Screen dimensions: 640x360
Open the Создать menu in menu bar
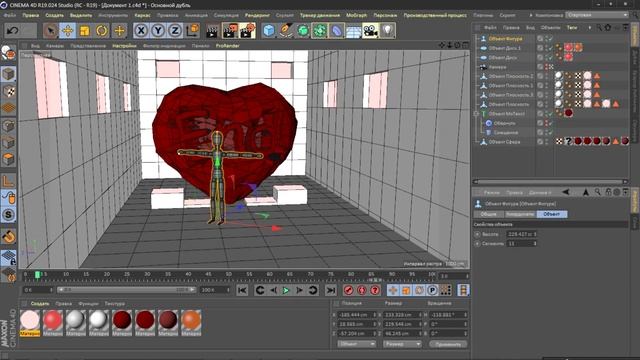coord(54,15)
